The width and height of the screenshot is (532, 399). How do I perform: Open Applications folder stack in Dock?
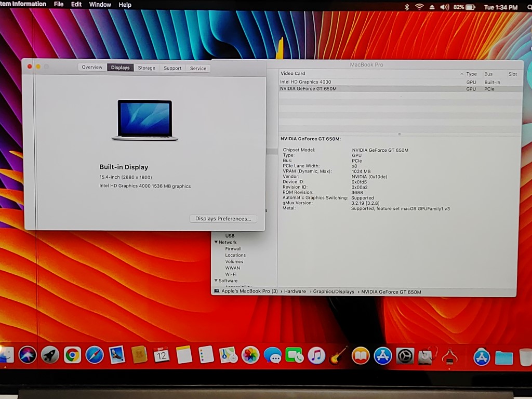[482, 357]
